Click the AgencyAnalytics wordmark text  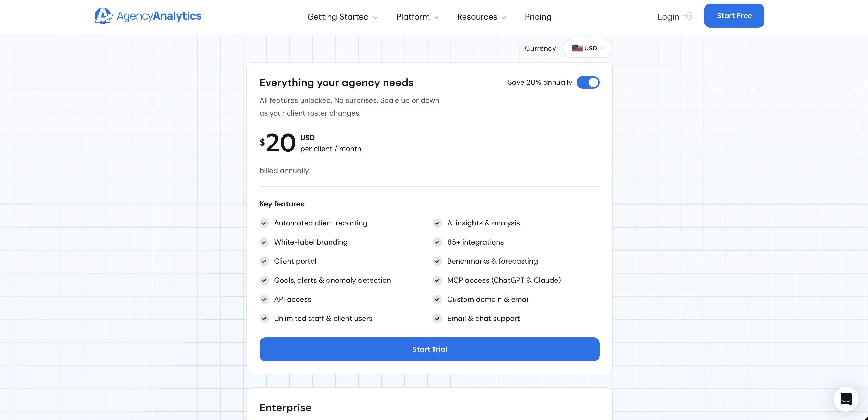click(159, 16)
